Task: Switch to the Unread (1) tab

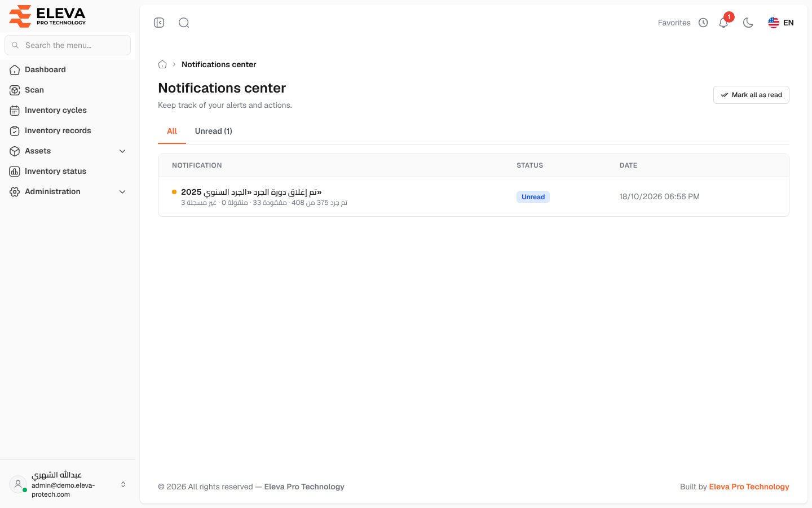Action: (x=214, y=131)
